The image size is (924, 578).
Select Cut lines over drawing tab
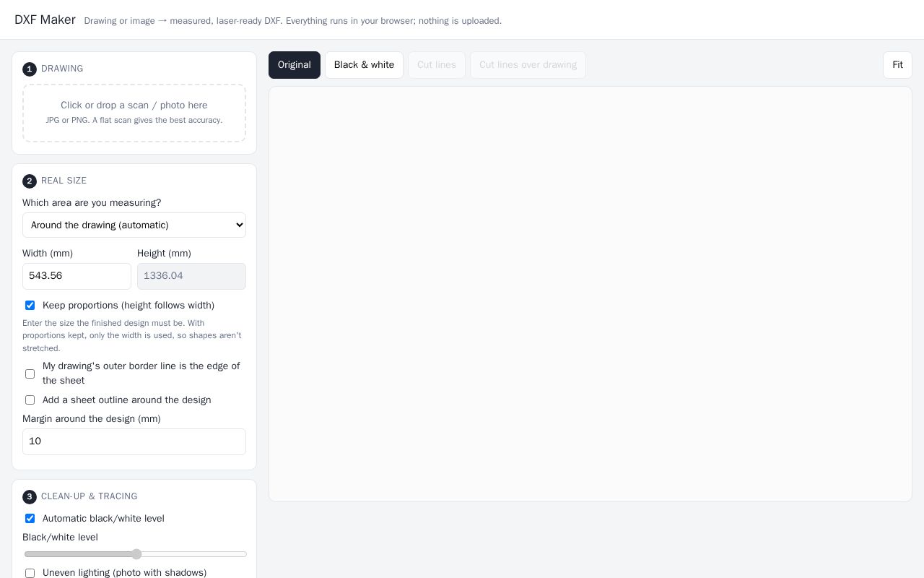[x=528, y=65]
